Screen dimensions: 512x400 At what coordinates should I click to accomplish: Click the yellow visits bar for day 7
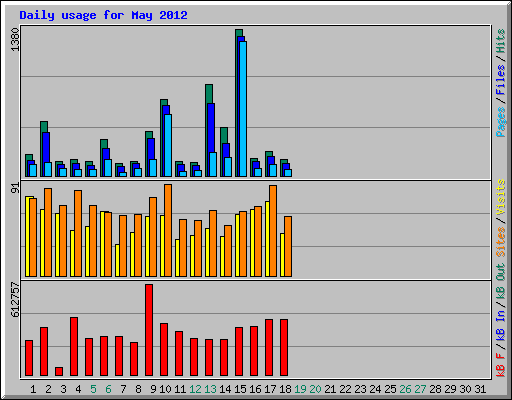(117, 261)
